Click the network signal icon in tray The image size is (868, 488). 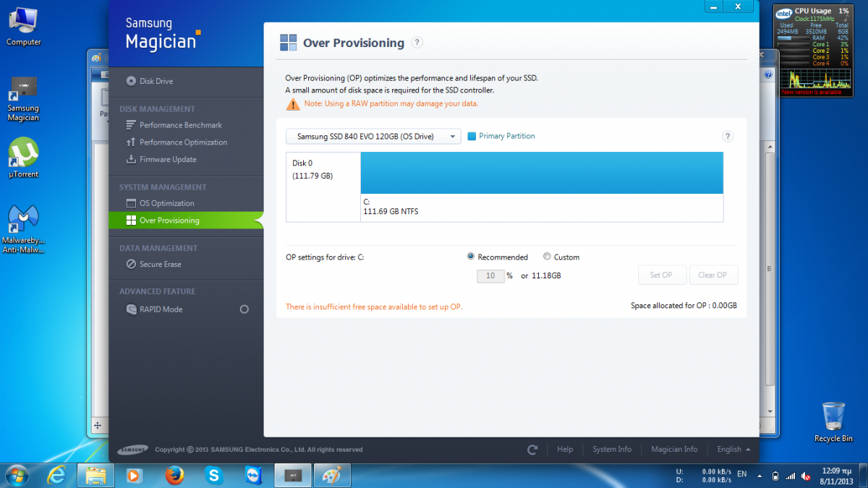point(790,476)
